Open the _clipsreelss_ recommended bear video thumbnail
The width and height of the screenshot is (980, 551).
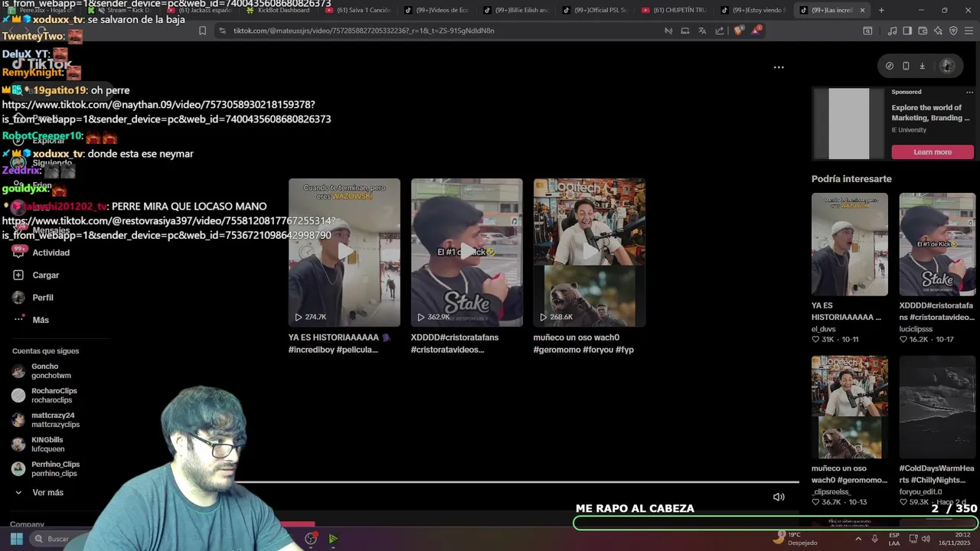[849, 407]
